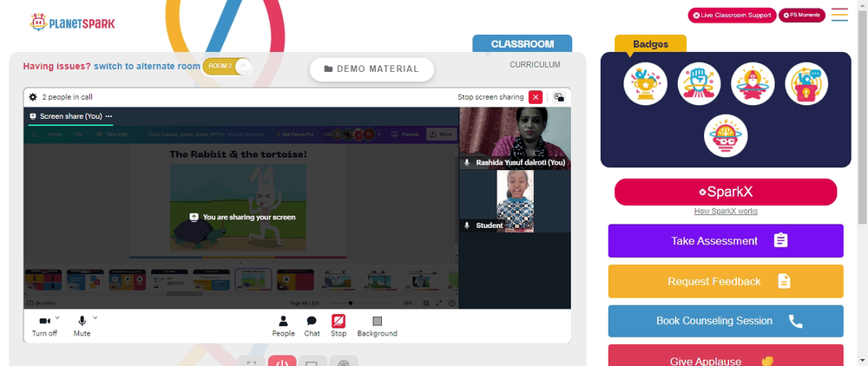Open PS Moments

click(801, 16)
